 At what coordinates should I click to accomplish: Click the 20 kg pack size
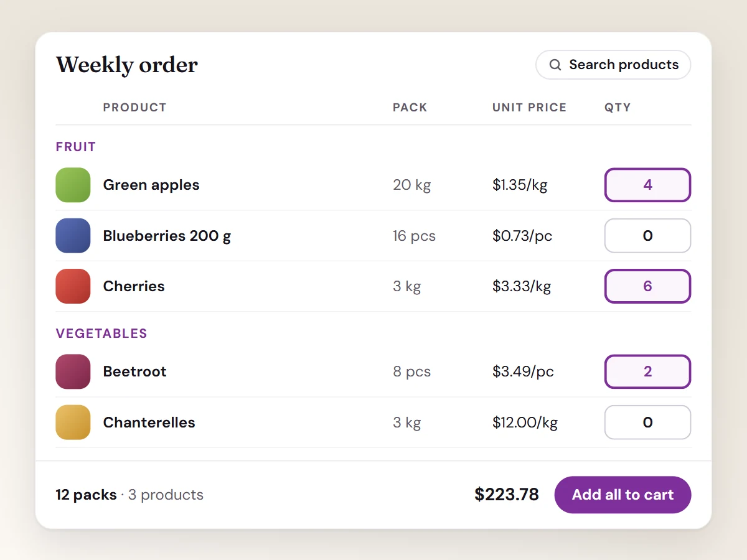coord(411,185)
